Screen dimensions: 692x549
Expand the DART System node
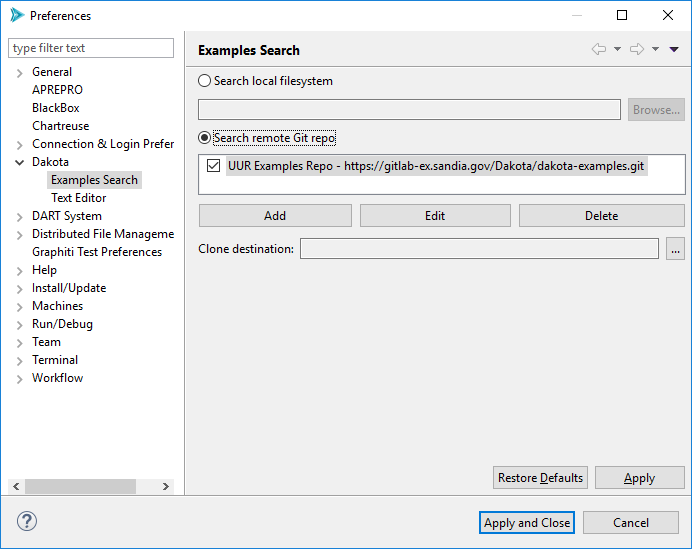tap(19, 217)
